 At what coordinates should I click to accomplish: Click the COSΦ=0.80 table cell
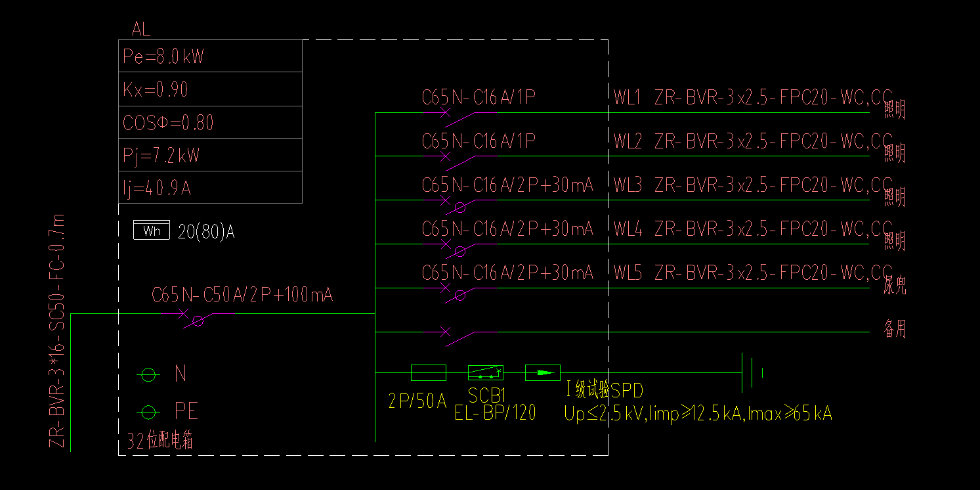pos(210,122)
